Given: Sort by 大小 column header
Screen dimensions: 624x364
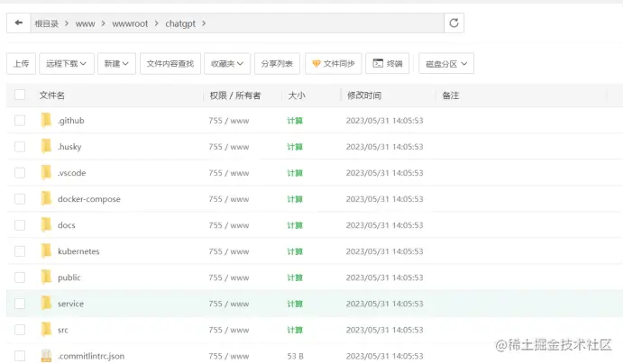Looking at the screenshot, I should pyautogui.click(x=297, y=96).
